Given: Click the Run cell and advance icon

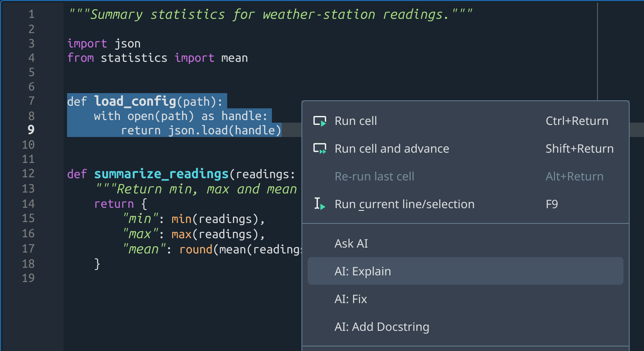Looking at the screenshot, I should (320, 149).
